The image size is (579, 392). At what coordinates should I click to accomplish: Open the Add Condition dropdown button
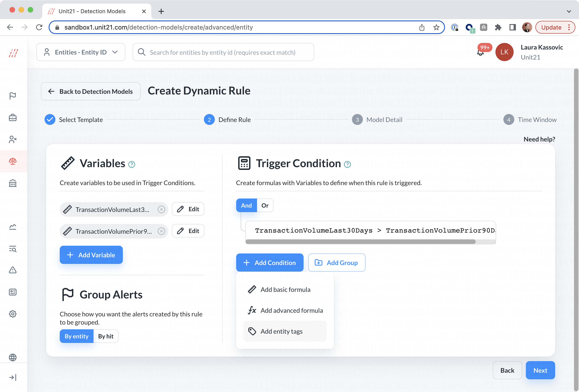tap(270, 263)
